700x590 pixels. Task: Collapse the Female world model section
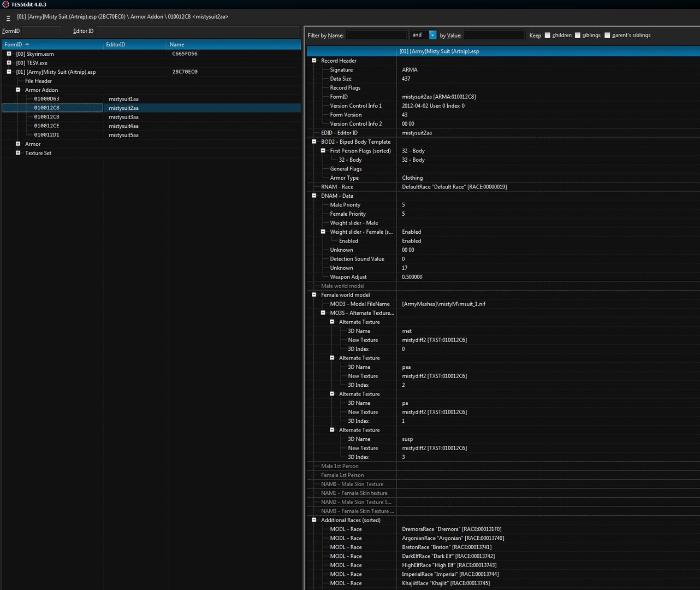[314, 295]
